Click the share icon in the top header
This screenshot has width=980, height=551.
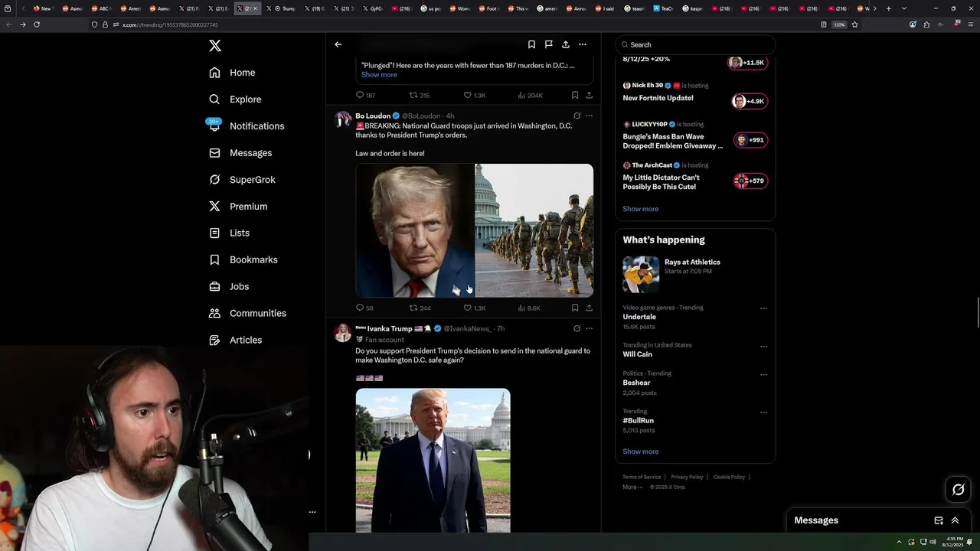(565, 44)
